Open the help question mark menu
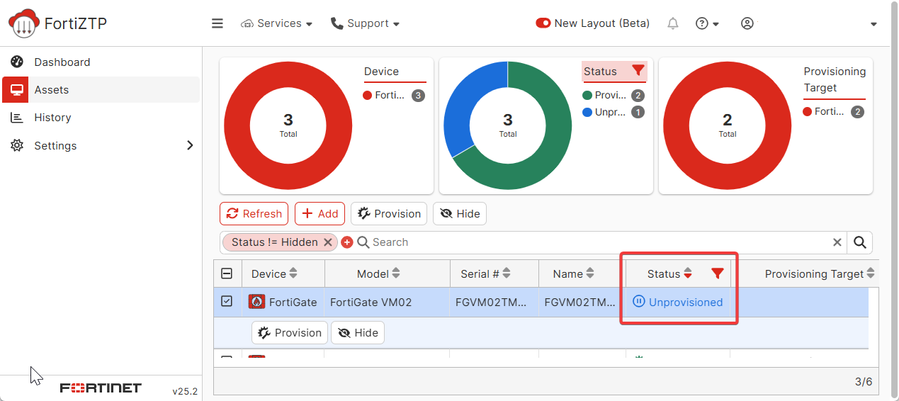Viewport: 899px width, 401px height. 707,24
